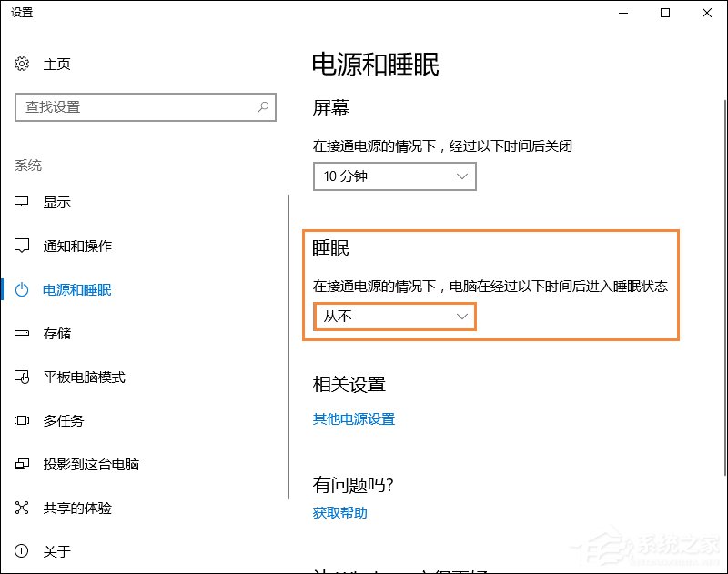The width and height of the screenshot is (728, 574).
Task: Select the 共享的体验 shared experiences icon
Action: 20,508
